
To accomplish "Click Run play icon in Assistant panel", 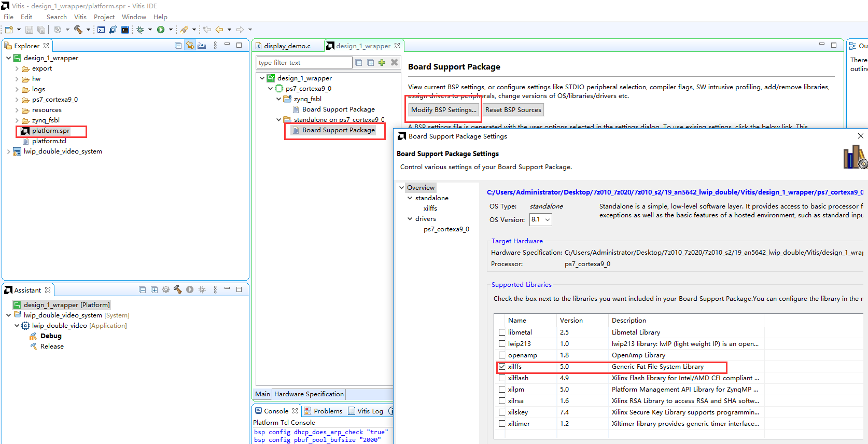I will pos(190,290).
